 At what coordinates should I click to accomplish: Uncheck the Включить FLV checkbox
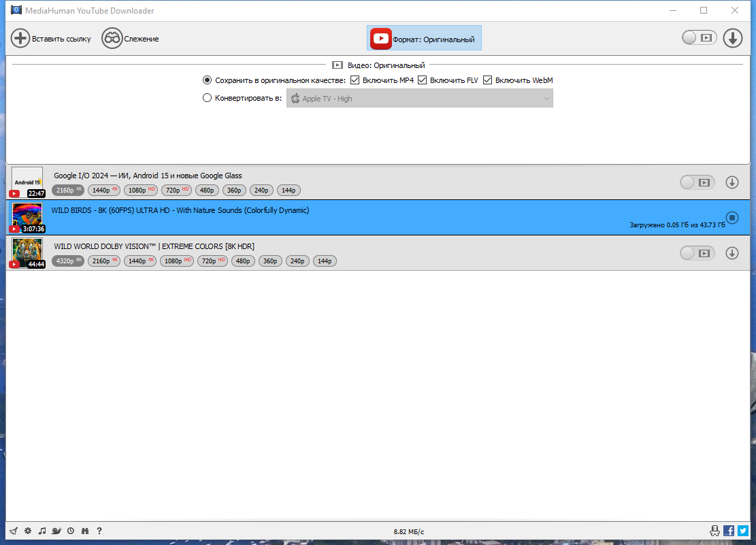(423, 80)
